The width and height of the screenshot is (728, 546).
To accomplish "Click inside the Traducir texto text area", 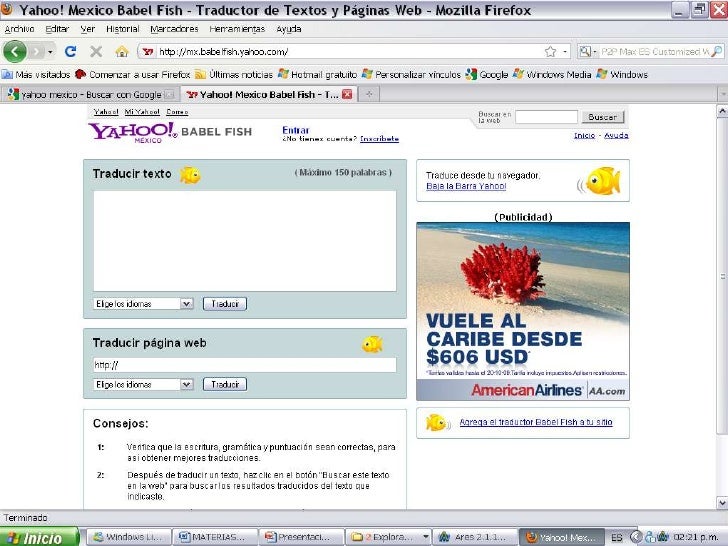I will point(245,241).
